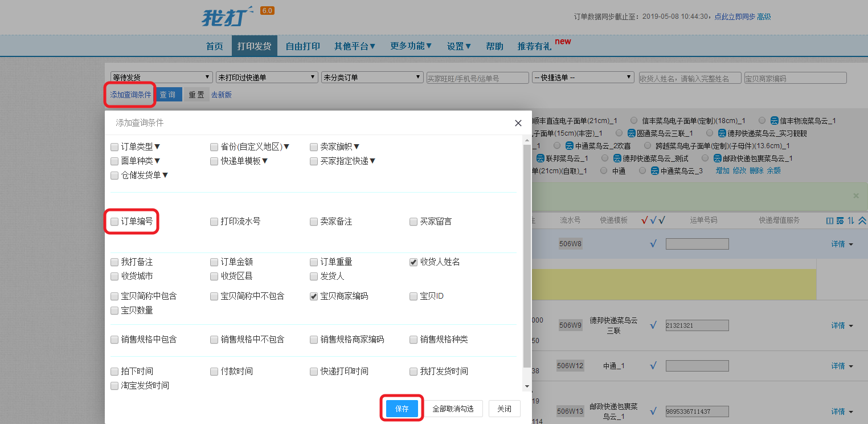This screenshot has width=868, height=424.
Task: Open the 添加查询条件 link
Action: (x=130, y=95)
